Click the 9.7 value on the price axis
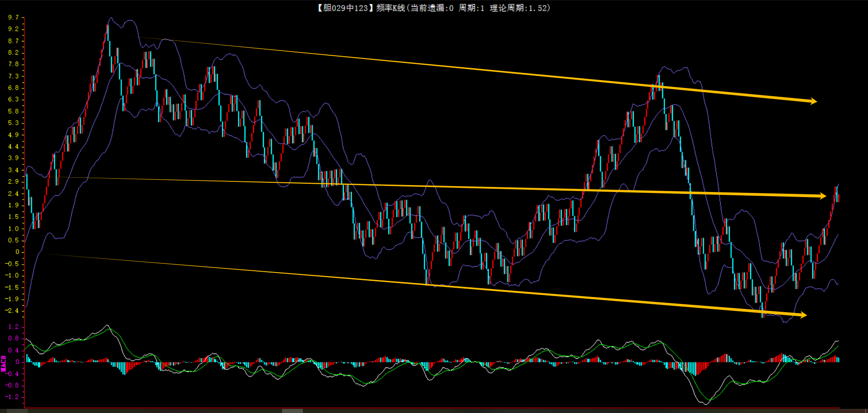868x413 pixels. (x=13, y=17)
